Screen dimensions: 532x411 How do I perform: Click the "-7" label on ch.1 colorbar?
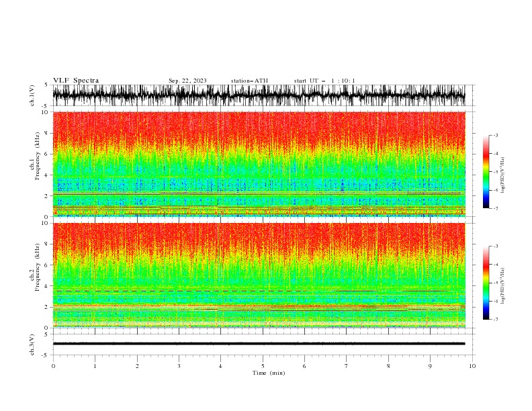496,208
